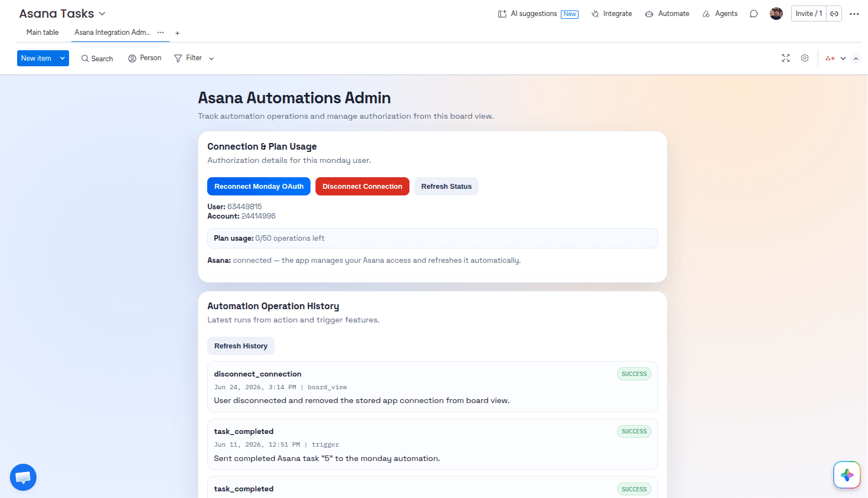Screen dimensions: 868x498
Task: Click the Automation Operation History heading
Action: click(x=273, y=306)
